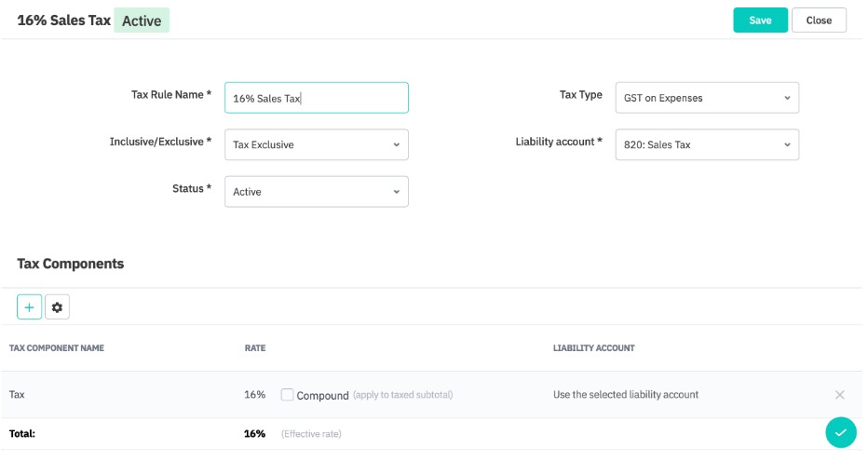Expand the Inclusive/Exclusive dropdown
This screenshot has width=868, height=462.
[316, 144]
